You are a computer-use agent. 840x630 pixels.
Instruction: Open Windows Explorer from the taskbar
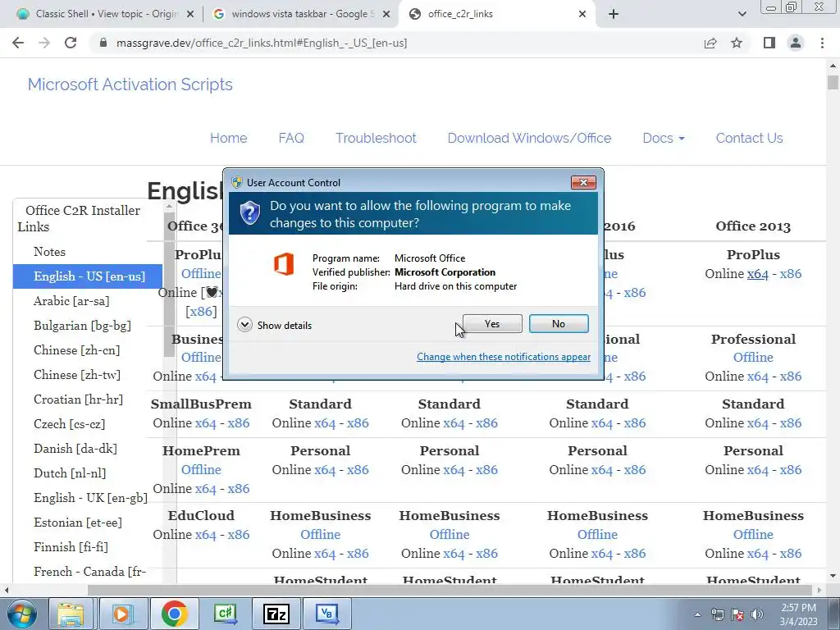(x=71, y=614)
